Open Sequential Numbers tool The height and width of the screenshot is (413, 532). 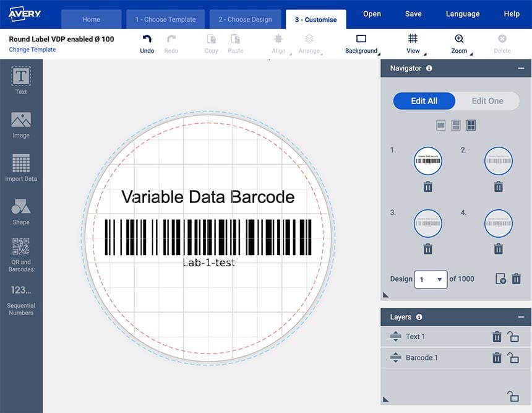(21, 300)
